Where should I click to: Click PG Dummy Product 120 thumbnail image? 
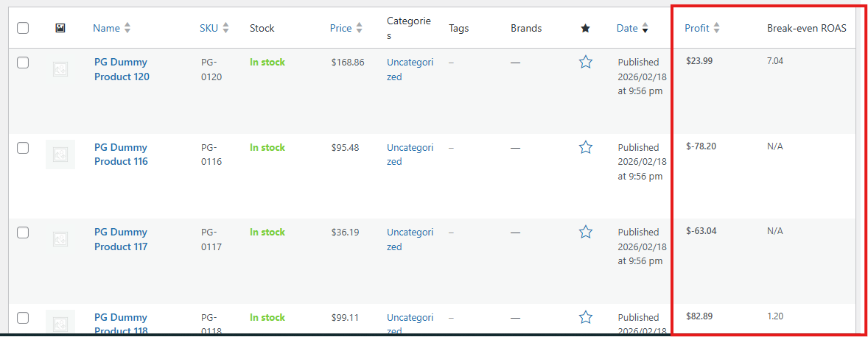pyautogui.click(x=60, y=70)
